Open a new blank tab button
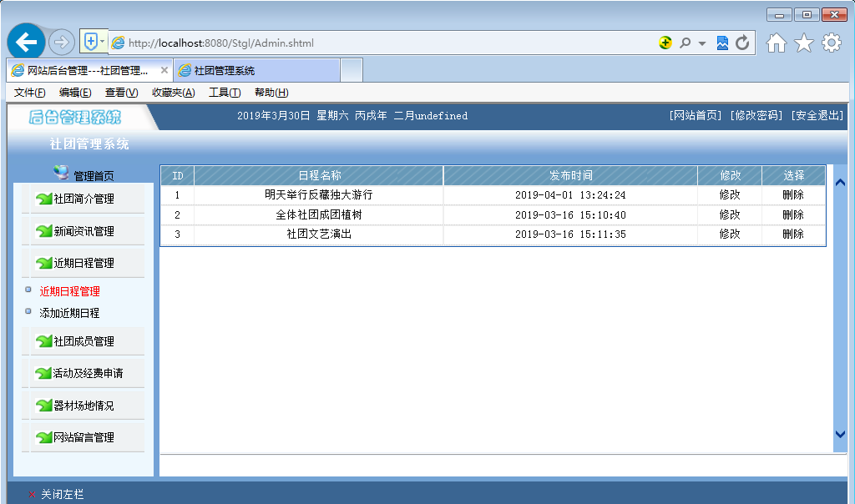 [x=352, y=70]
